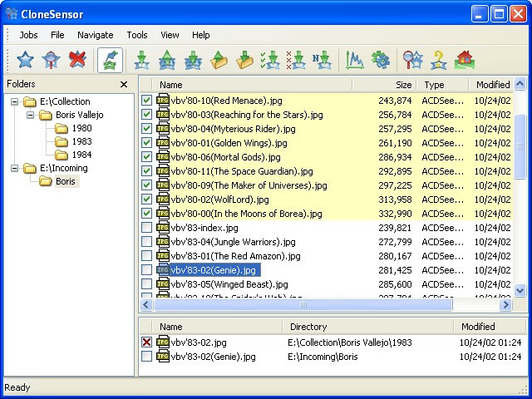Close the Folders panel with X
Screen dimensions: 532x399
(x=124, y=84)
